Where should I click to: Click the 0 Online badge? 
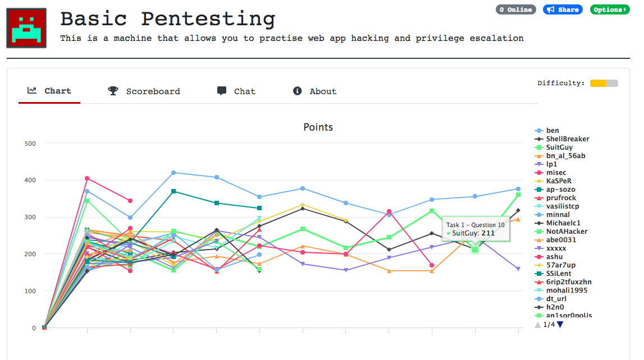click(516, 10)
